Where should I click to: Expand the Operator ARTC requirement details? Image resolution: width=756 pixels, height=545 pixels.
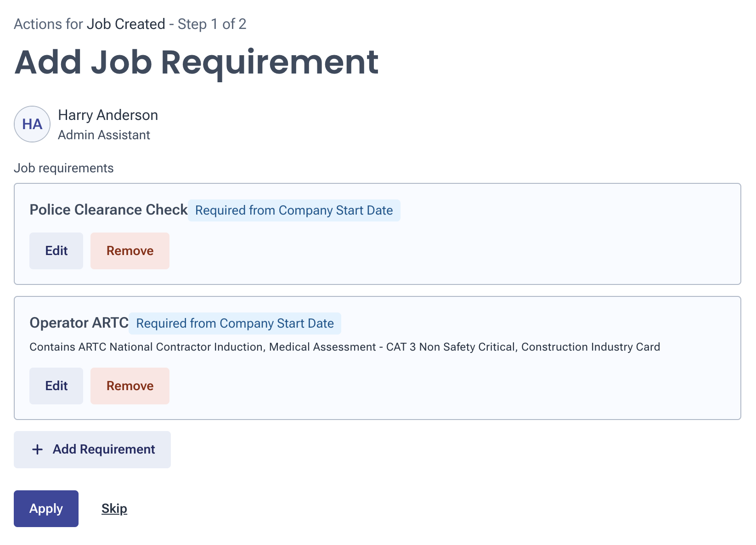pos(344,347)
